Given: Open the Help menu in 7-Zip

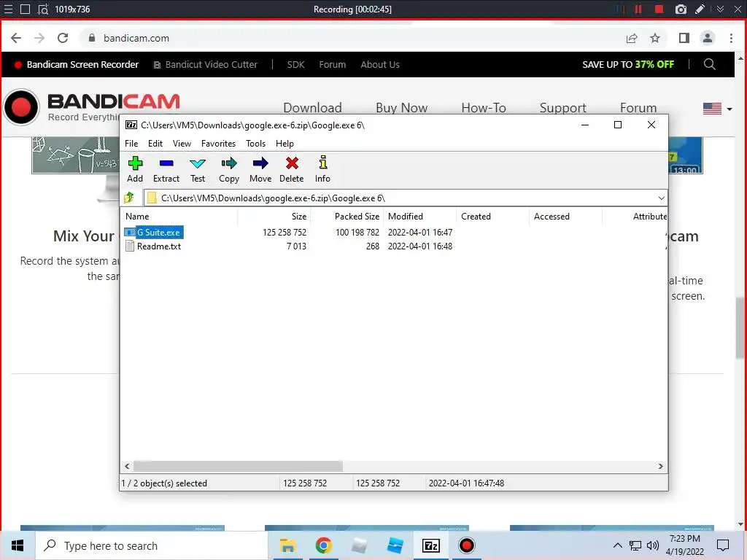Looking at the screenshot, I should click(285, 144).
